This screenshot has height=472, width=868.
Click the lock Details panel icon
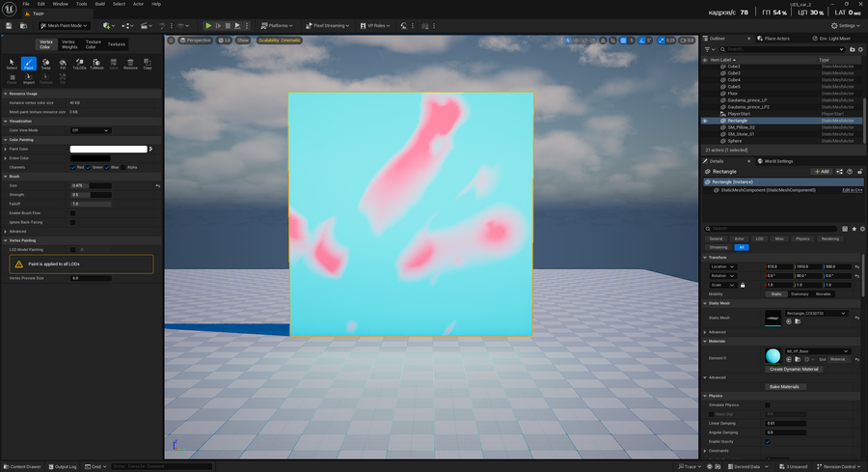[x=859, y=172]
